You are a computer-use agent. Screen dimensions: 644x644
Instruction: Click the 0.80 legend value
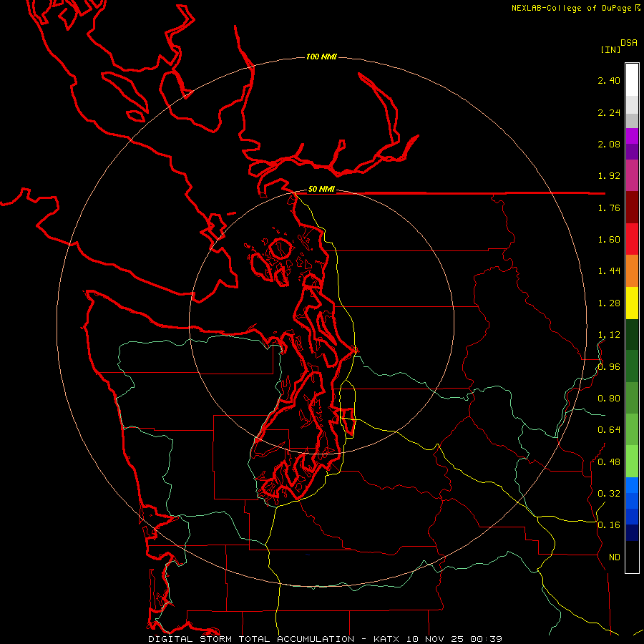609,399
